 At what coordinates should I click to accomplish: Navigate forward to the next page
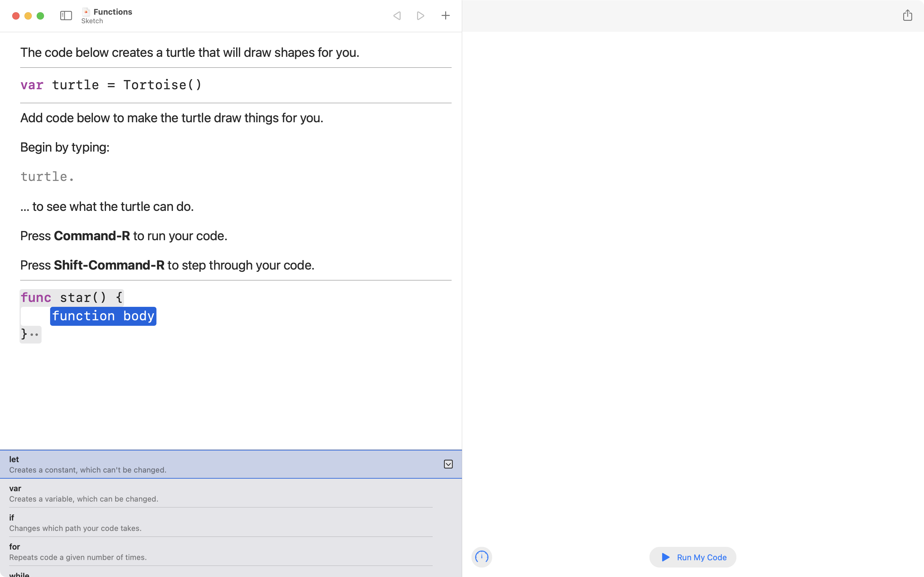tap(420, 16)
